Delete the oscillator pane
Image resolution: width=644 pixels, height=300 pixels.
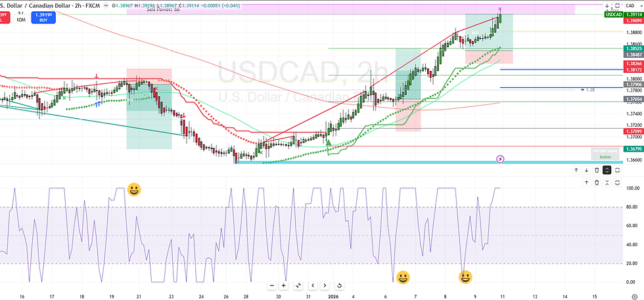coord(597,182)
